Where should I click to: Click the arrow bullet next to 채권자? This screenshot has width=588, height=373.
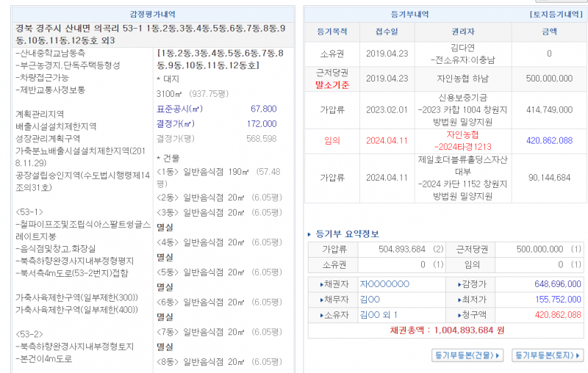pos(322,284)
